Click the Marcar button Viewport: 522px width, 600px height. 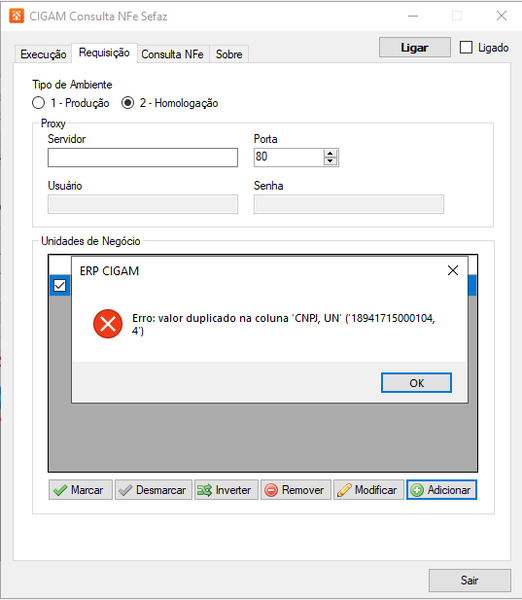pos(80,490)
